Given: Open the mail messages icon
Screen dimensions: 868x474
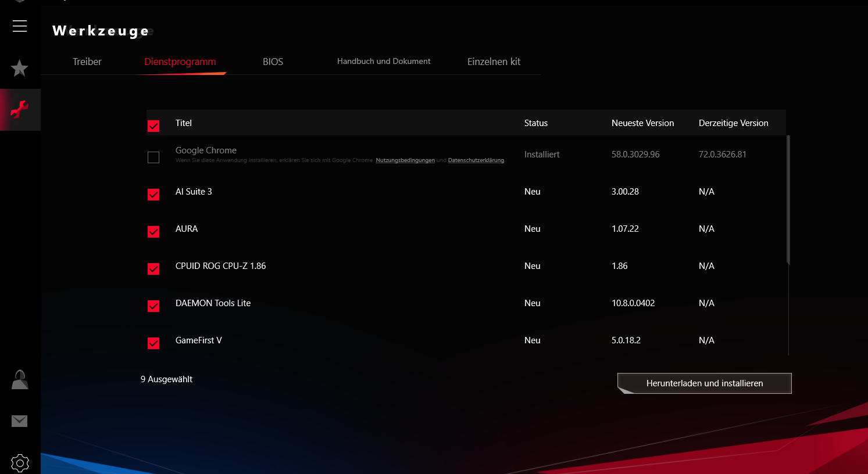Looking at the screenshot, I should [20, 421].
